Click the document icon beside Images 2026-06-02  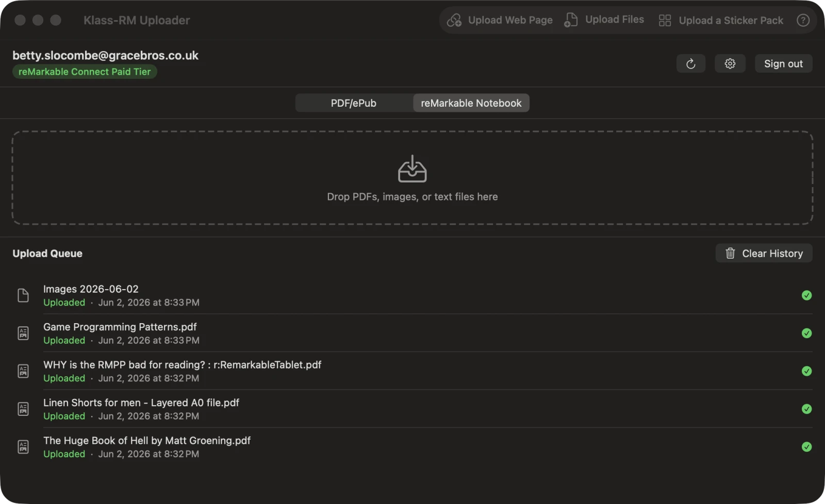pyautogui.click(x=23, y=295)
